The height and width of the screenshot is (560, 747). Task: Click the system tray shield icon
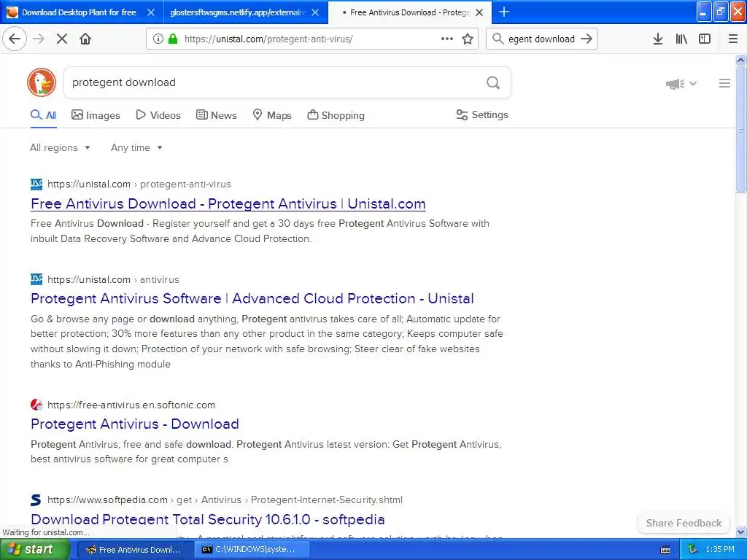693,550
